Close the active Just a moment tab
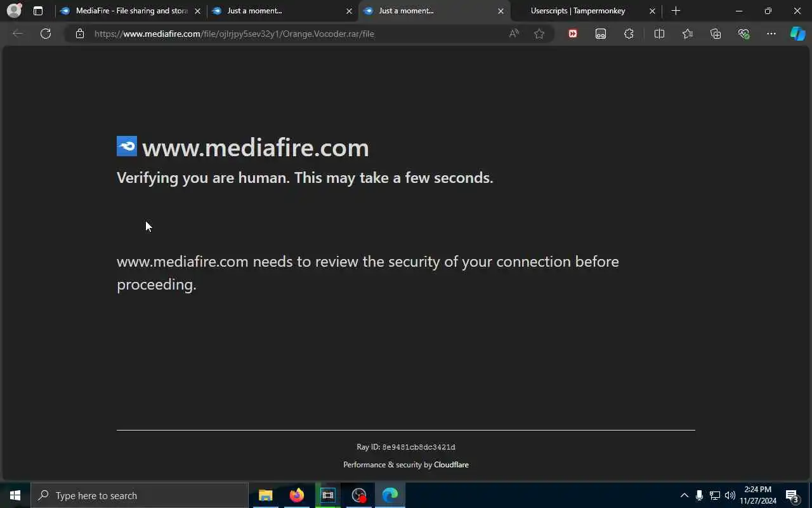Image resolution: width=812 pixels, height=508 pixels. point(501,11)
